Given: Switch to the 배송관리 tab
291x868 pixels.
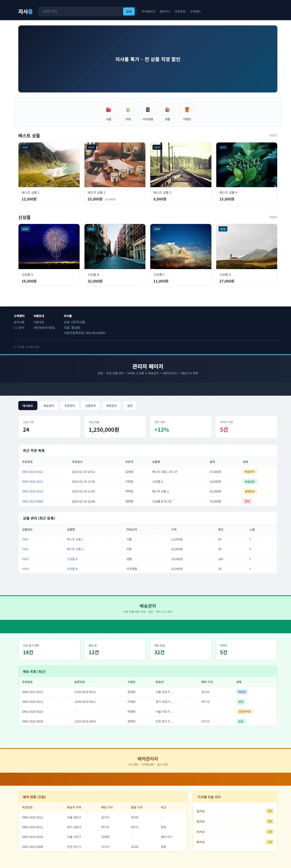Looking at the screenshot, I should tap(49, 406).
